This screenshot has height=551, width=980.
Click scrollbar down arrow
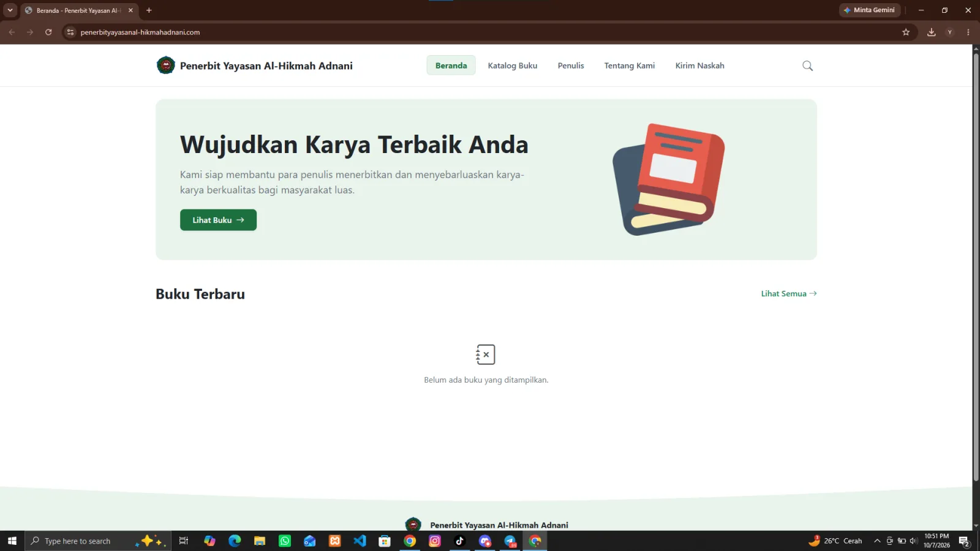(x=976, y=526)
